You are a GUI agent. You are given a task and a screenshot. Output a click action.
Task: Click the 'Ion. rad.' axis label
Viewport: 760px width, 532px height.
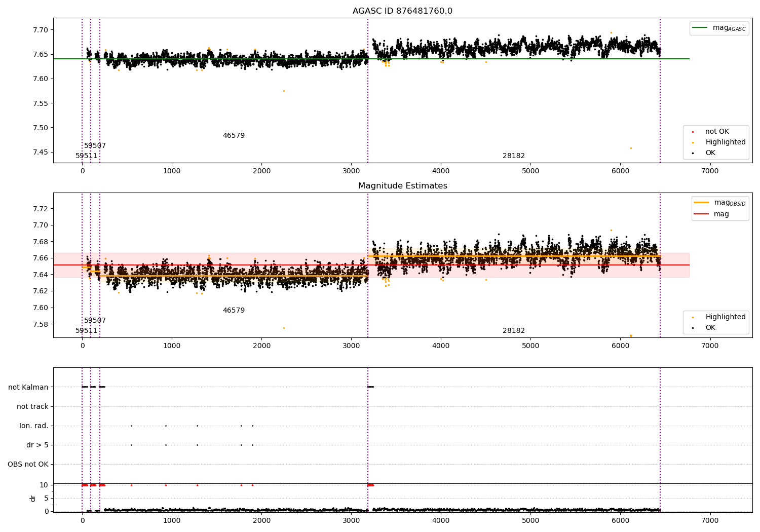(34, 426)
